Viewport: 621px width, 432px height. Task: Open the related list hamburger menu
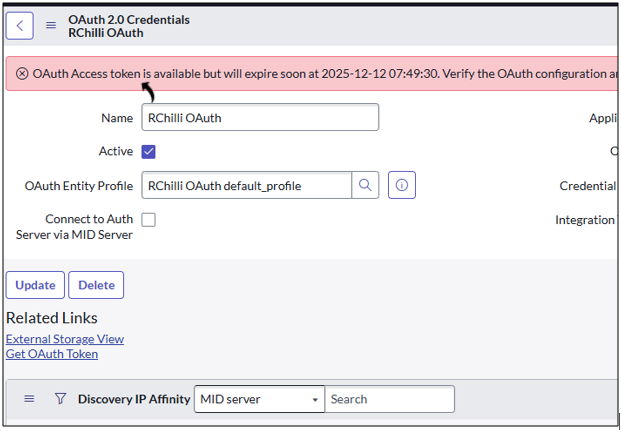coord(29,399)
